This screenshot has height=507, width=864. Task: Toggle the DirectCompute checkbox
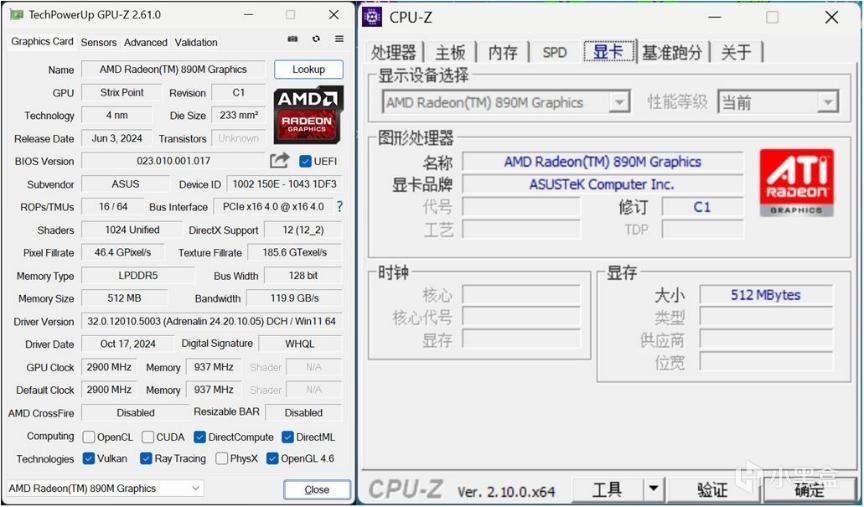tap(199, 437)
